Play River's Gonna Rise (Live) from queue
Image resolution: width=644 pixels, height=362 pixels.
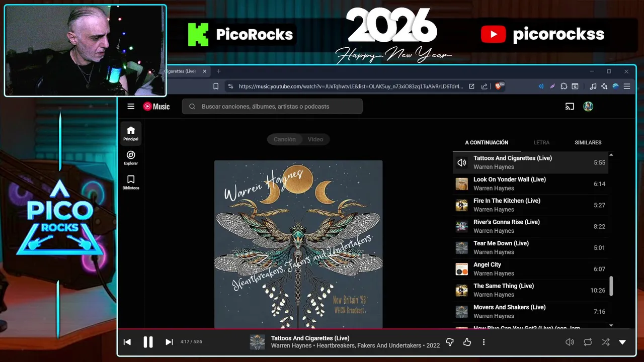point(530,226)
